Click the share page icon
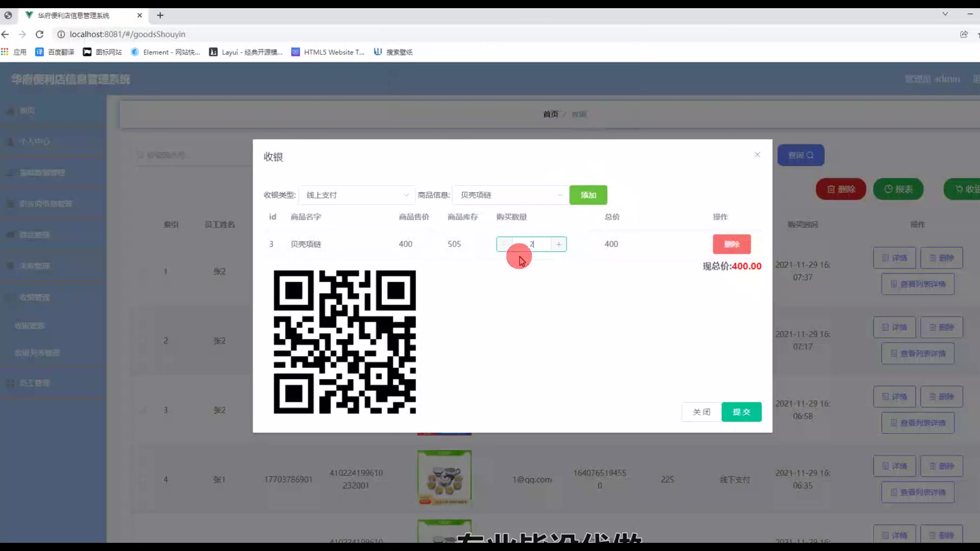The height and width of the screenshot is (551, 980). pyautogui.click(x=964, y=34)
